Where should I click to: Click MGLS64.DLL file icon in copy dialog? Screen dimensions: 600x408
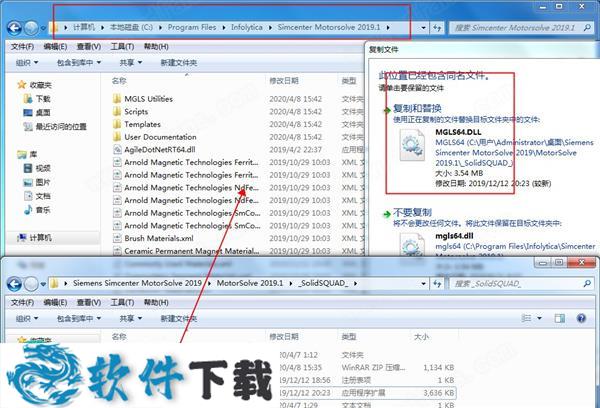(x=412, y=145)
